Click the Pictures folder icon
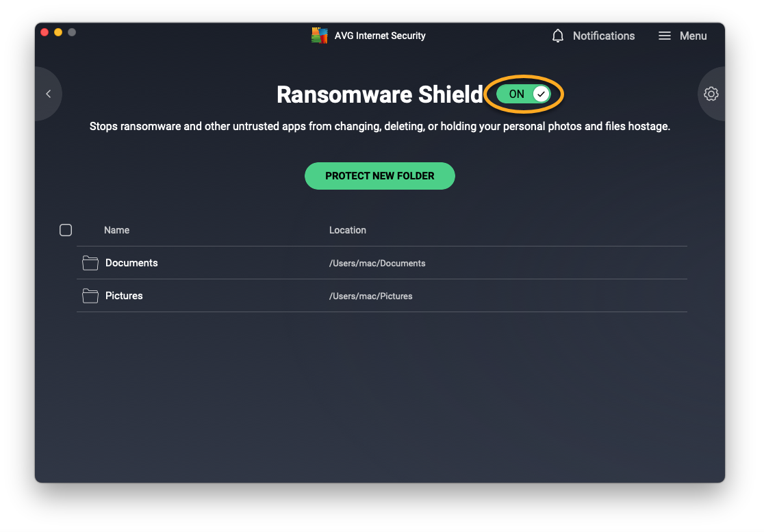Screen dimensions: 764x532 tap(90, 296)
